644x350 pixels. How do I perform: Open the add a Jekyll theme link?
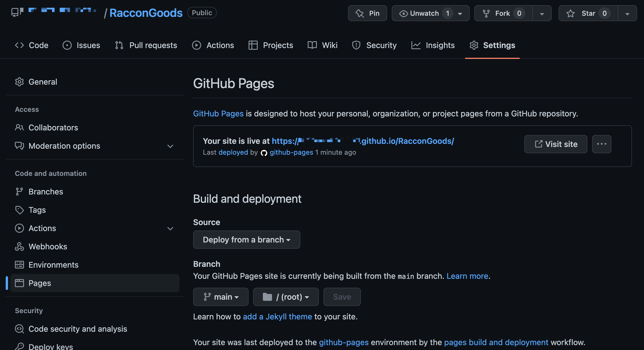tap(277, 317)
